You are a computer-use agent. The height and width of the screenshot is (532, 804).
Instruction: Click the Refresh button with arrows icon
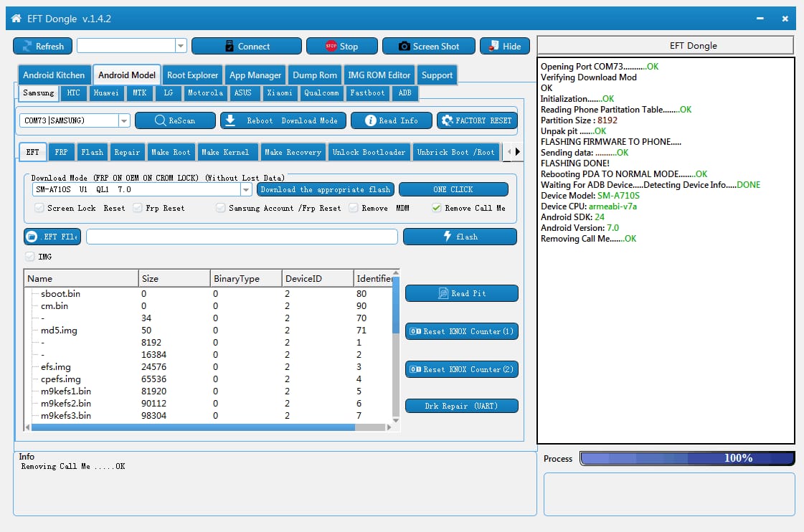click(43, 46)
